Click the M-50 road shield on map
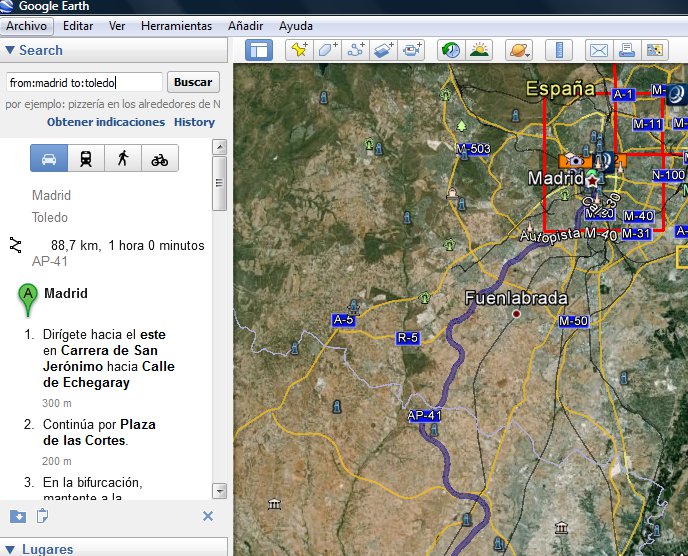The image size is (688, 556). [x=573, y=321]
